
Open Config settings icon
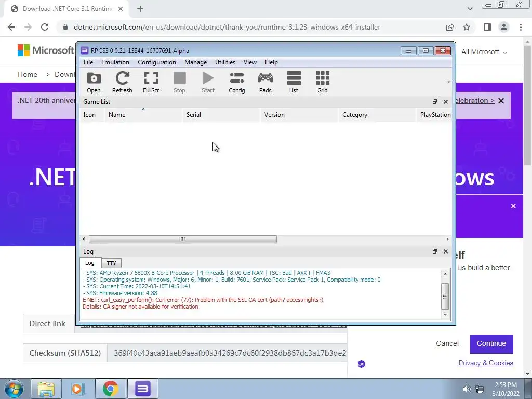click(x=237, y=82)
